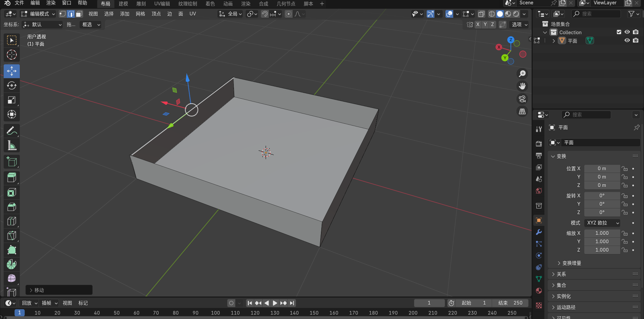Select the Transform tool
Viewport: 644px width, 319px height.
pos(12,114)
